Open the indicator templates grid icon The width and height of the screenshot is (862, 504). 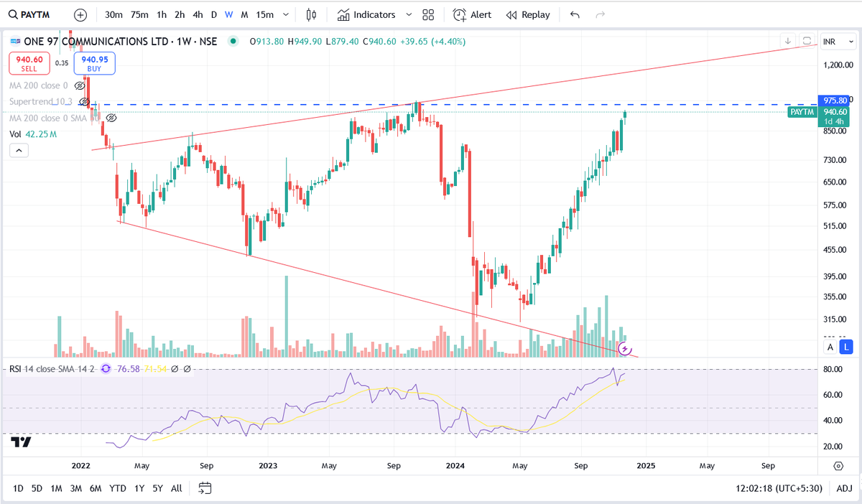429,14
